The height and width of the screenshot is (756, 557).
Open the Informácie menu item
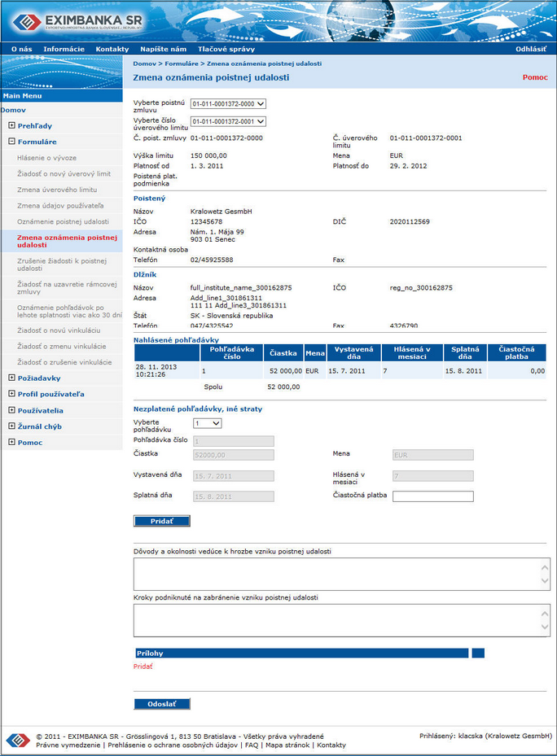coord(64,49)
